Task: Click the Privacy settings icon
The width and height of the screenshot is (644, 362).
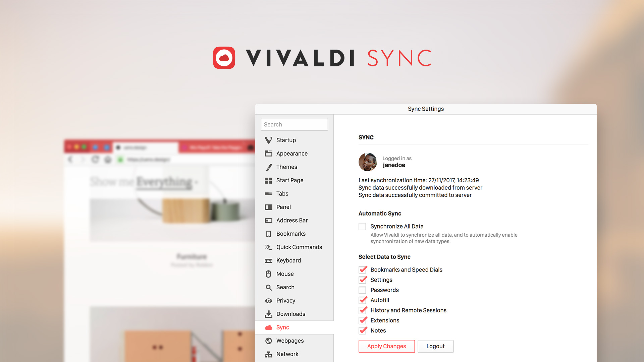Action: pyautogui.click(x=269, y=300)
